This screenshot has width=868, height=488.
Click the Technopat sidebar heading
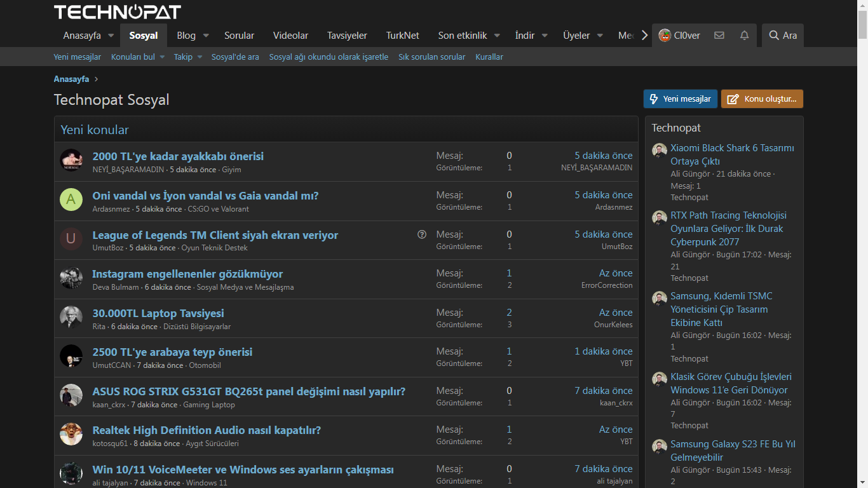tap(676, 128)
